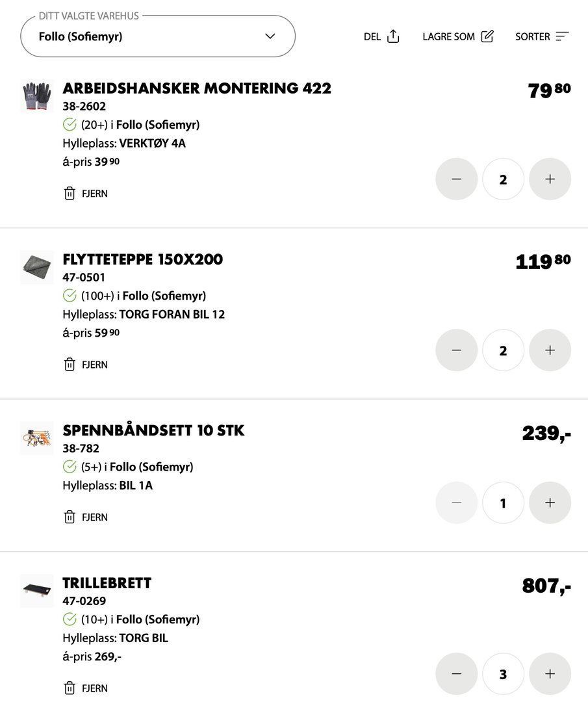Click the LAGRE SOM edit icon

[x=487, y=36]
